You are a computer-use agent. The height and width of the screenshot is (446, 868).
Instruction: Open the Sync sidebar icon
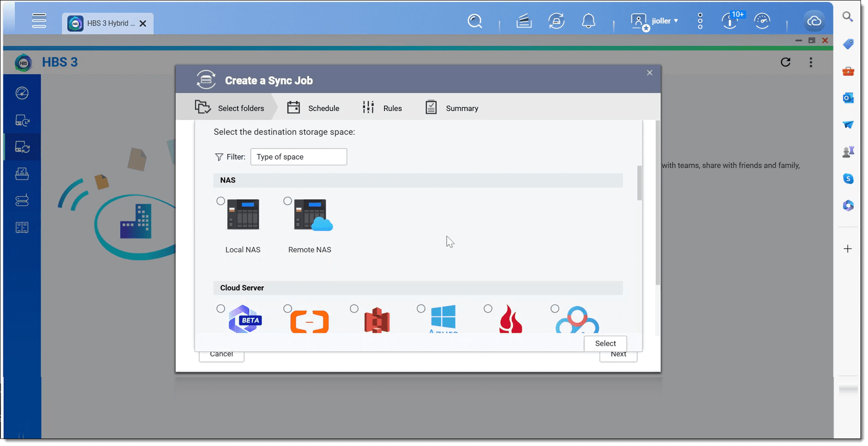(x=22, y=147)
